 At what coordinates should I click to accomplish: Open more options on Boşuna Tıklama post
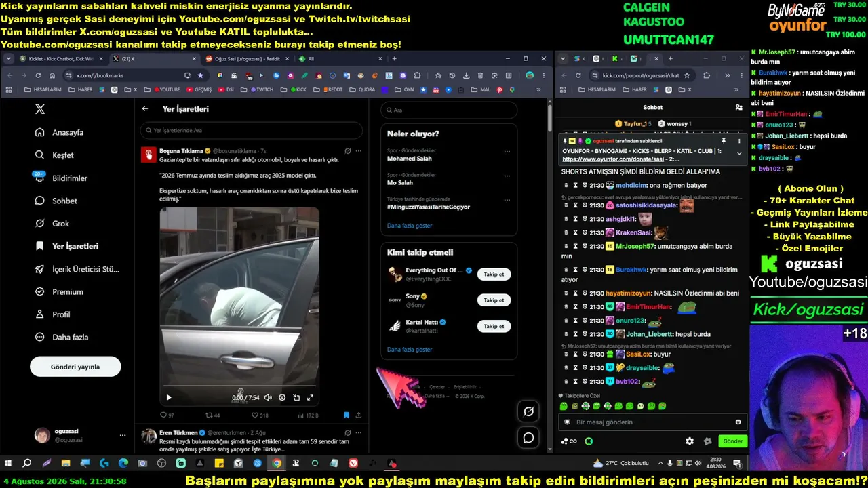[x=358, y=150]
